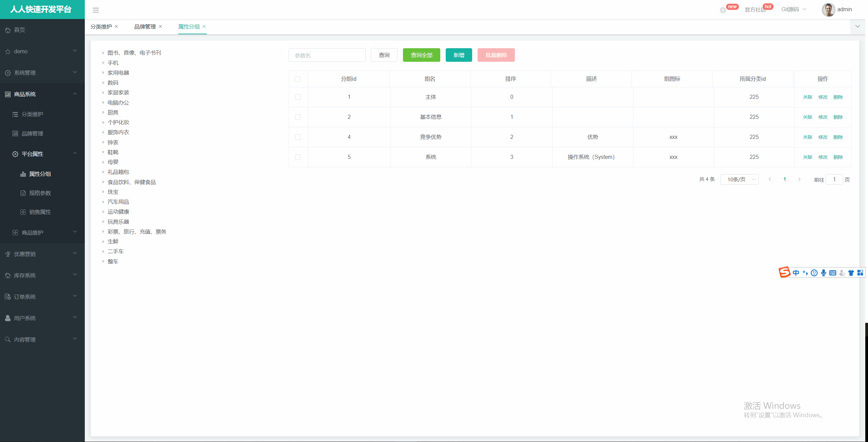The image size is (868, 442).
Task: Select the checkbox for row 竞争优势
Action: (x=297, y=137)
